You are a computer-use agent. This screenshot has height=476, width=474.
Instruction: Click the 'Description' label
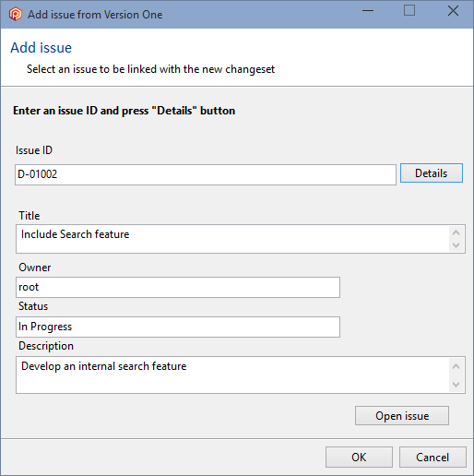click(x=46, y=346)
